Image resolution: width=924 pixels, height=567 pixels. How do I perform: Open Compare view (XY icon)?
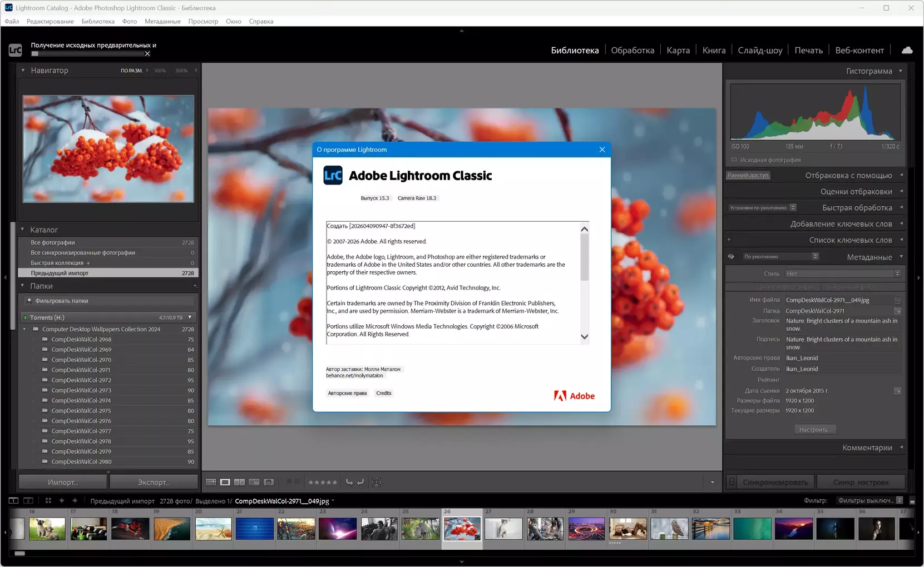(240, 482)
